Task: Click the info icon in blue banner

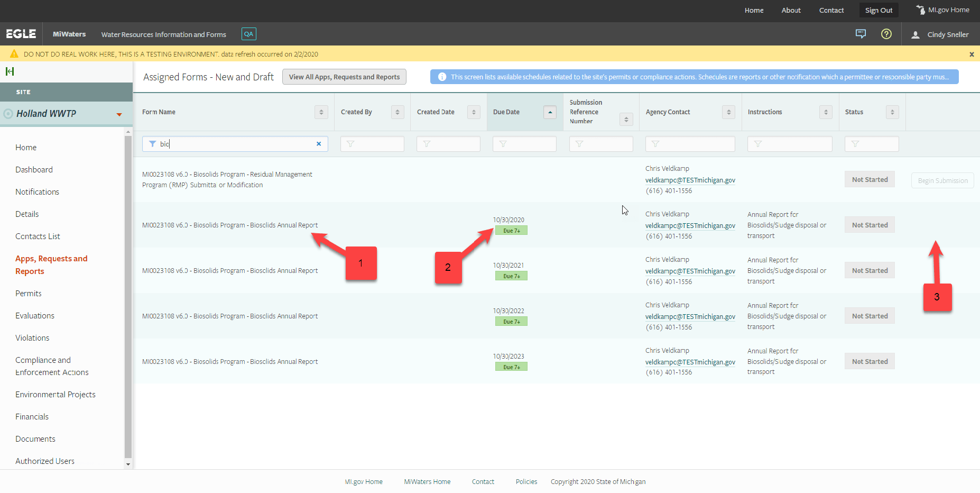Action: point(442,77)
